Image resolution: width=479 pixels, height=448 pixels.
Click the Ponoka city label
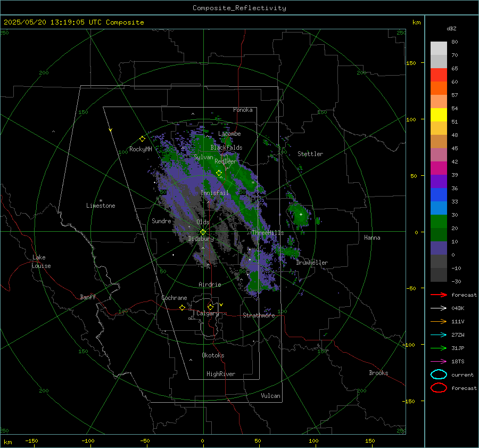(x=243, y=110)
